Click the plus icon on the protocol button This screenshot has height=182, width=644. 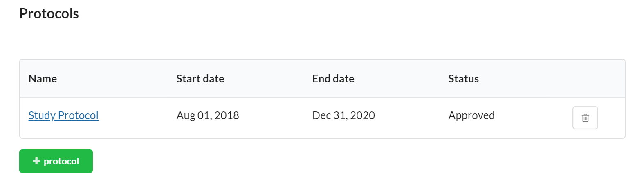36,161
